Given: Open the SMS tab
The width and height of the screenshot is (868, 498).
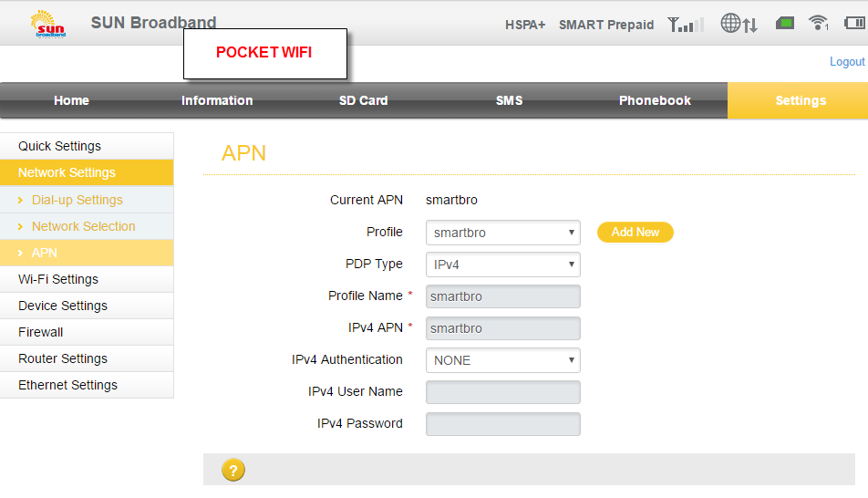Looking at the screenshot, I should 509,100.
